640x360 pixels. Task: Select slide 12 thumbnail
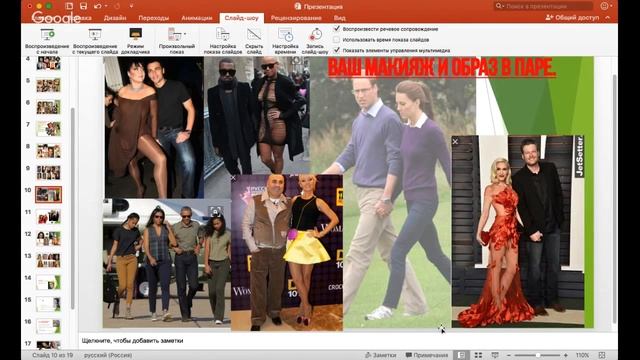coord(48,238)
